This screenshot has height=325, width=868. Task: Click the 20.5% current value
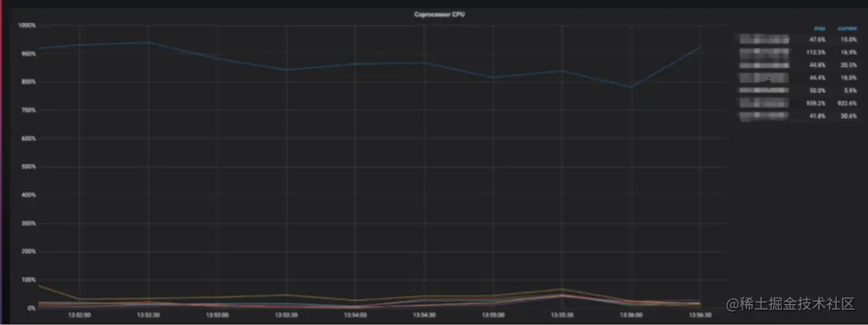tap(850, 65)
